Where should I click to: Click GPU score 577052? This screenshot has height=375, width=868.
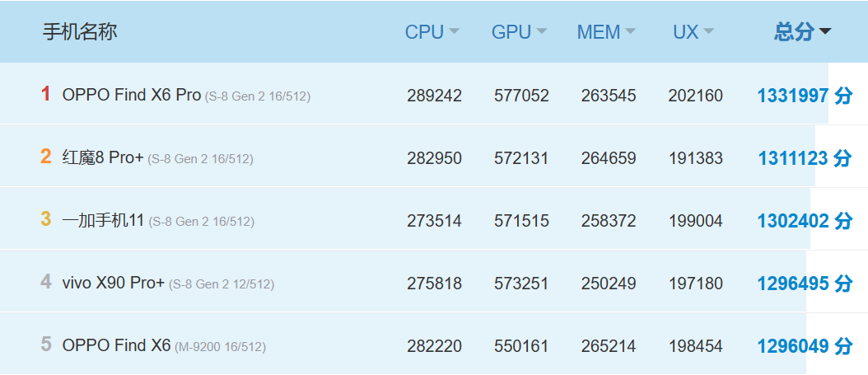(x=521, y=96)
